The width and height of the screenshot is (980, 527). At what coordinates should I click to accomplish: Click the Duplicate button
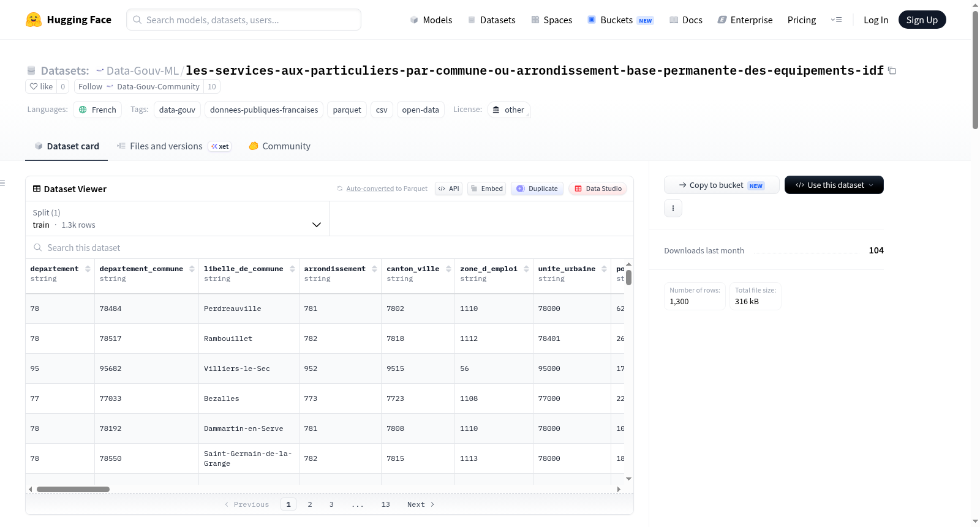537,189
